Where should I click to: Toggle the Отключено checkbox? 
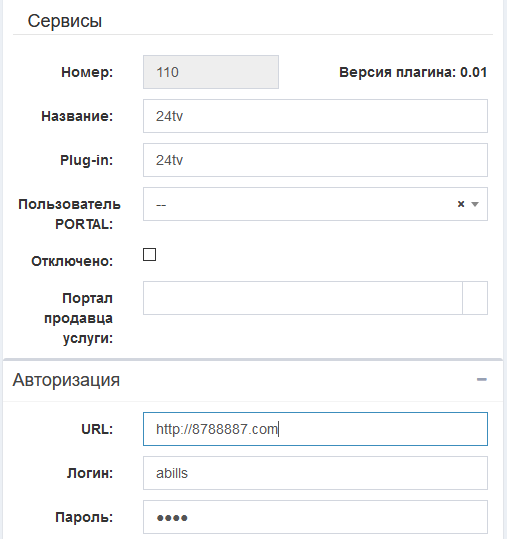pyautogui.click(x=150, y=255)
